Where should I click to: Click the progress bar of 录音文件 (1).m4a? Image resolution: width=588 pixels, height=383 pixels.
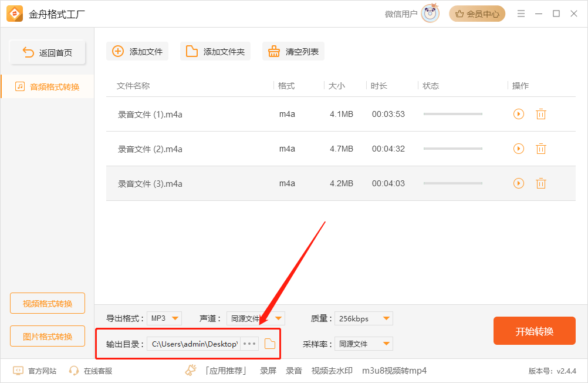tap(452, 114)
